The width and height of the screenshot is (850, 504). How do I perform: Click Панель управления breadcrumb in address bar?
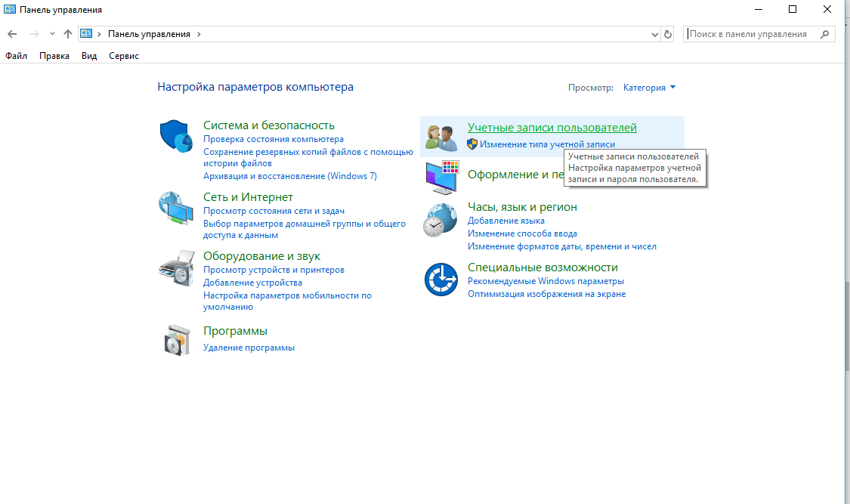pos(149,34)
